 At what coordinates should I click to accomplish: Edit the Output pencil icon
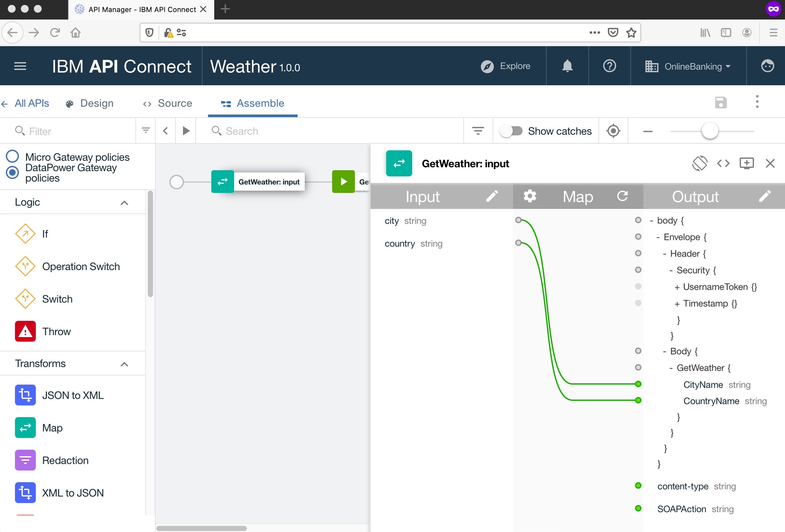tap(765, 196)
